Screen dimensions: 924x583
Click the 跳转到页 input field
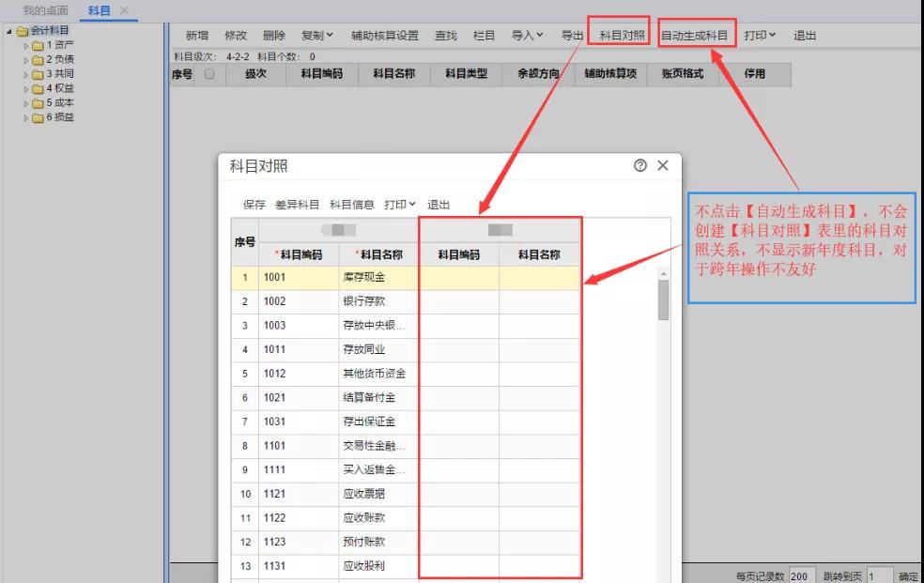880,575
